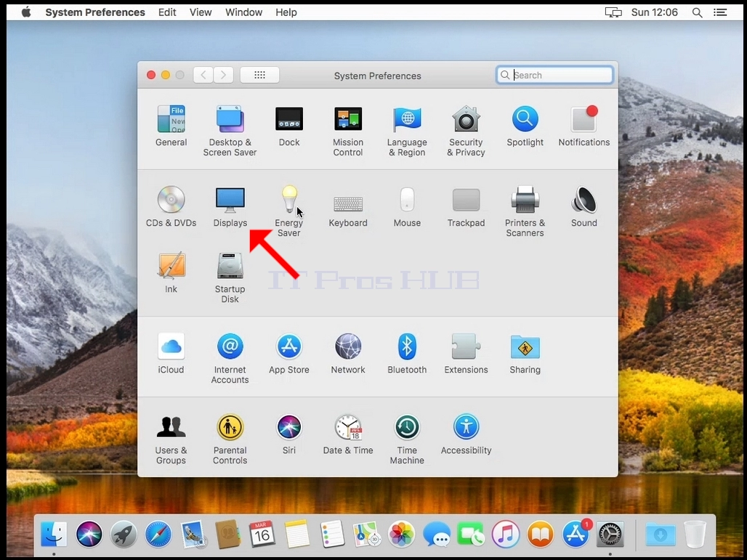Open Spotlight preferences pane
The image size is (747, 560).
(525, 126)
